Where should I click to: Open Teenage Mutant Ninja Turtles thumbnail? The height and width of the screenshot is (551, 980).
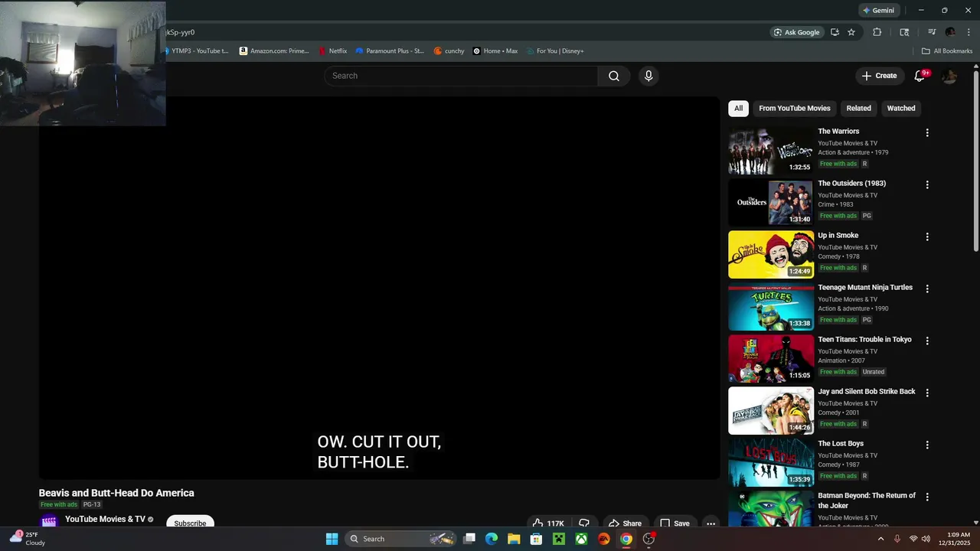[x=770, y=307]
